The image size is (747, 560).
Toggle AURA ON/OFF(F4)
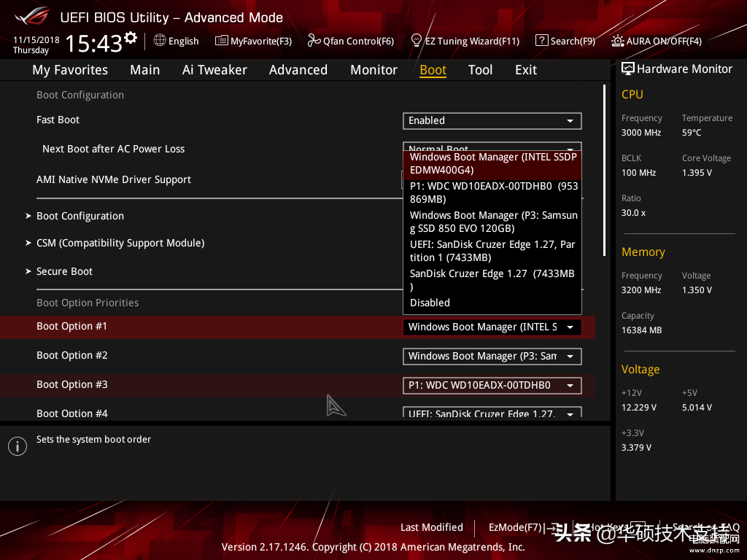pyautogui.click(x=657, y=41)
